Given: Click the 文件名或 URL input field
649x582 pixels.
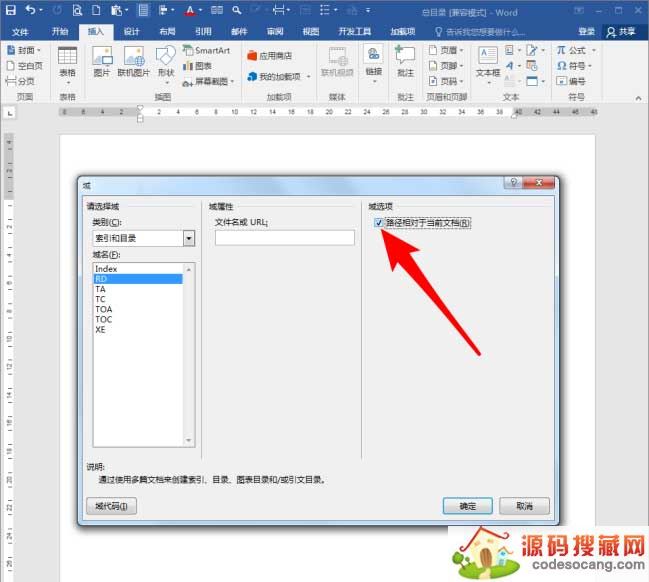Looking at the screenshot, I should click(x=284, y=238).
